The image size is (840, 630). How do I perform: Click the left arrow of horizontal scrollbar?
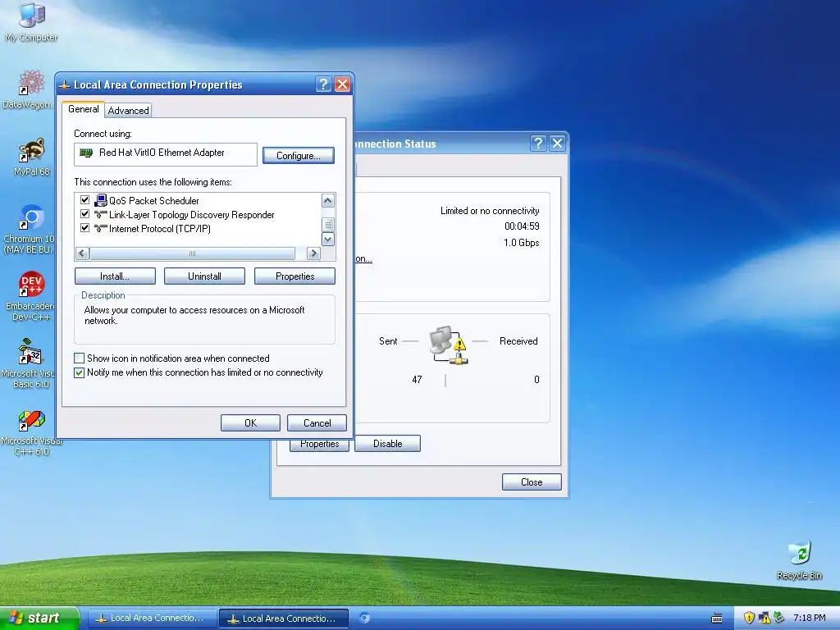(83, 253)
